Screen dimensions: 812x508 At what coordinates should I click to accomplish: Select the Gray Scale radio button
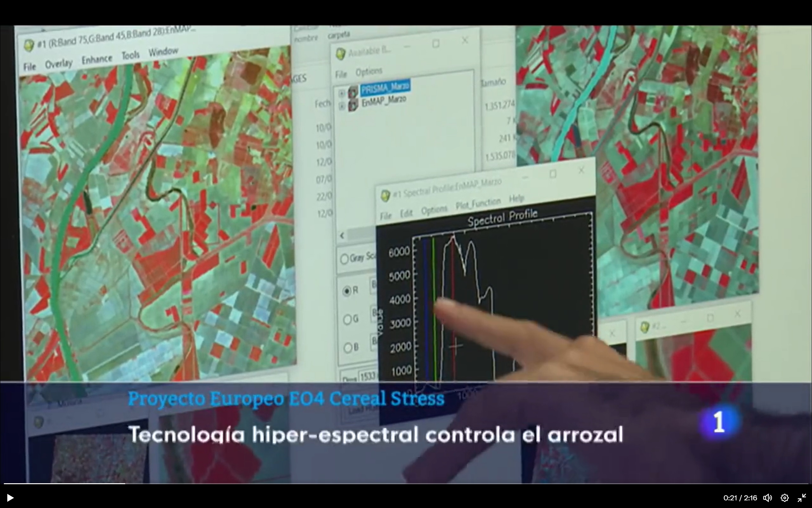tap(344, 259)
